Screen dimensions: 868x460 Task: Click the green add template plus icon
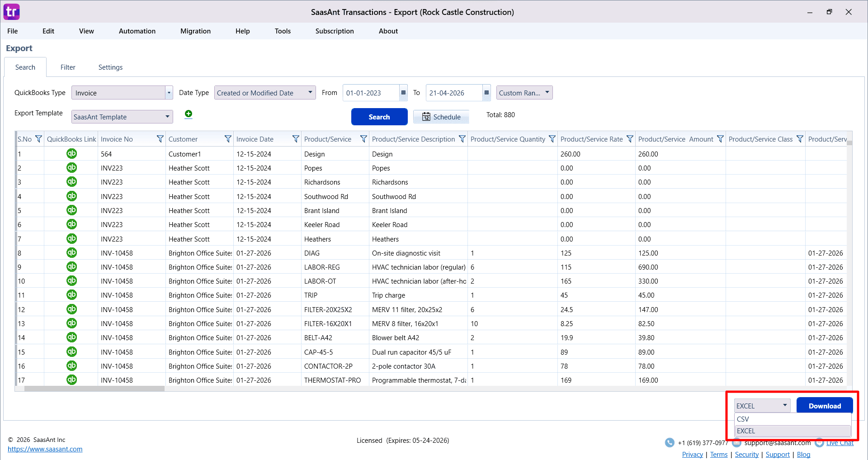(189, 114)
